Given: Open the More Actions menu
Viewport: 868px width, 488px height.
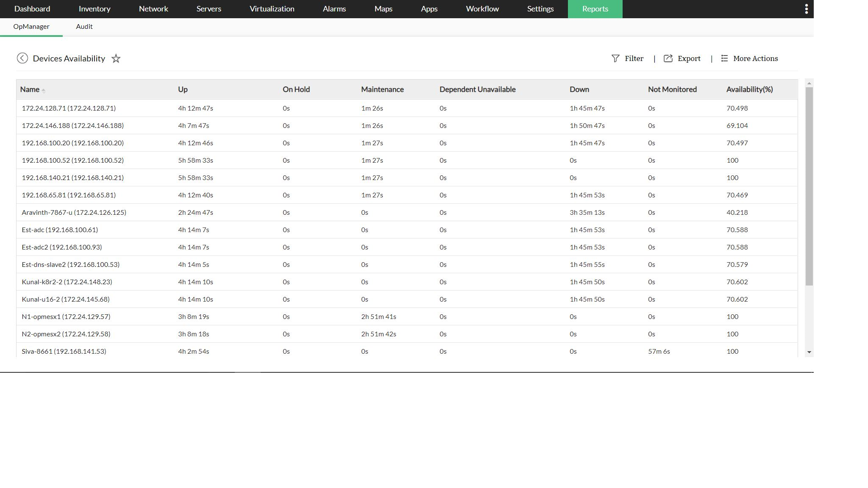Looking at the screenshot, I should pos(755,58).
